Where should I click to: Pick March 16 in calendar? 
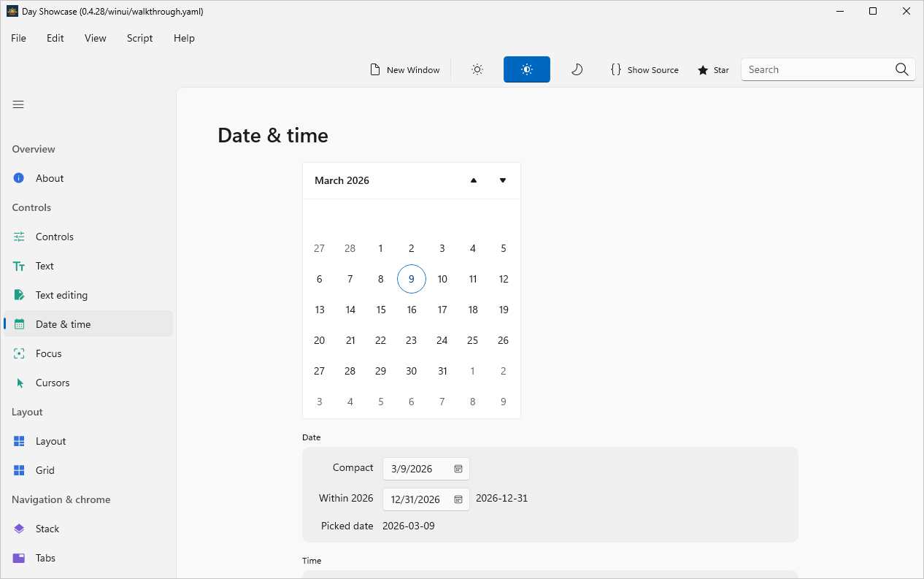tap(412, 310)
